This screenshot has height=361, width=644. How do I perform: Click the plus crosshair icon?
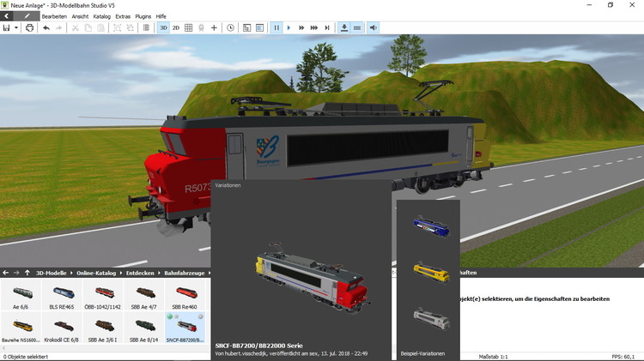point(214,28)
